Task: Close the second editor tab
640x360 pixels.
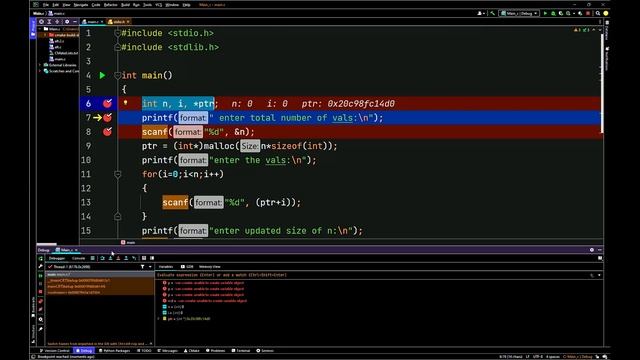Action: click(x=128, y=22)
